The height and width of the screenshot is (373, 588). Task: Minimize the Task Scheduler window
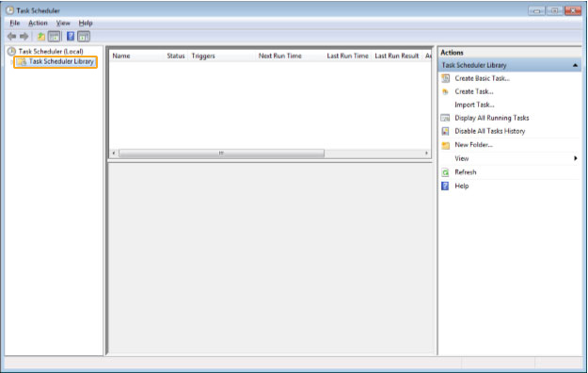click(x=536, y=11)
